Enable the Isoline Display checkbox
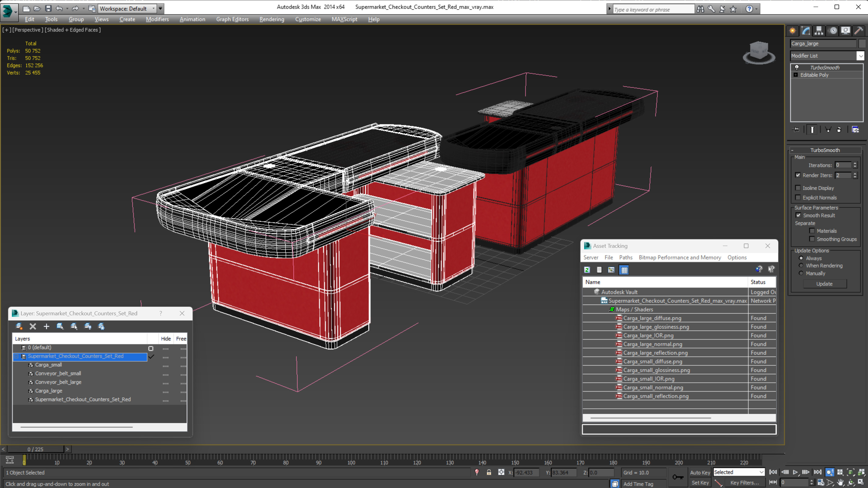Image resolution: width=868 pixels, height=488 pixels. point(798,188)
